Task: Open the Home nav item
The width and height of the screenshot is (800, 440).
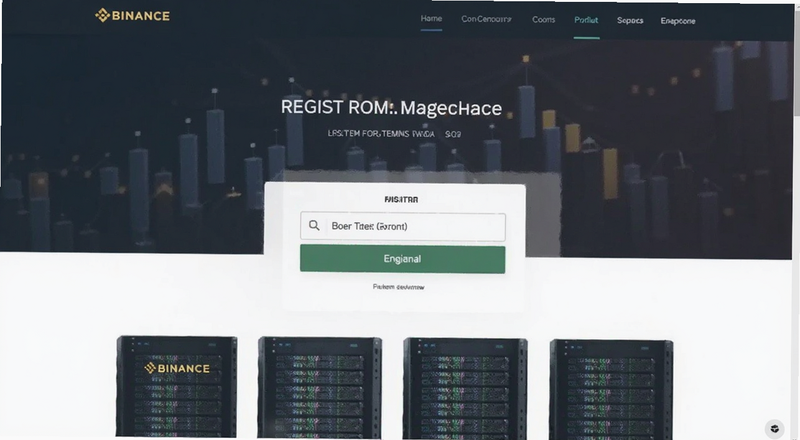Action: tap(431, 18)
